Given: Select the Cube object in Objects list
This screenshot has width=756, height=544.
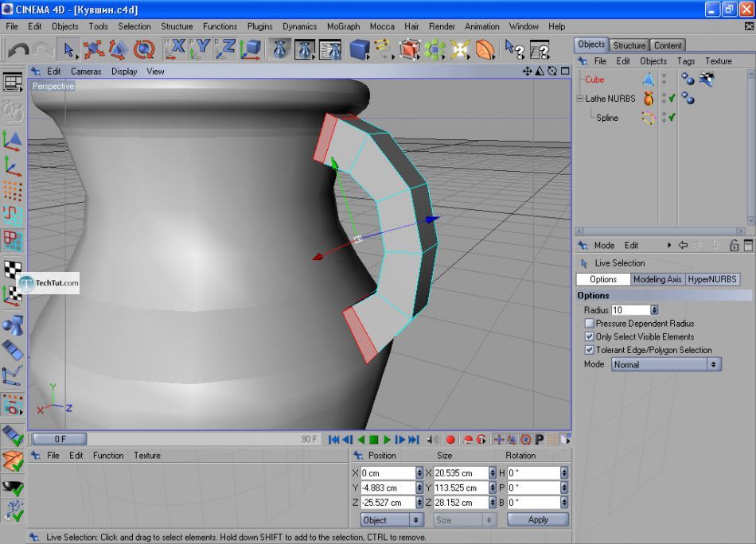Looking at the screenshot, I should pyautogui.click(x=594, y=80).
